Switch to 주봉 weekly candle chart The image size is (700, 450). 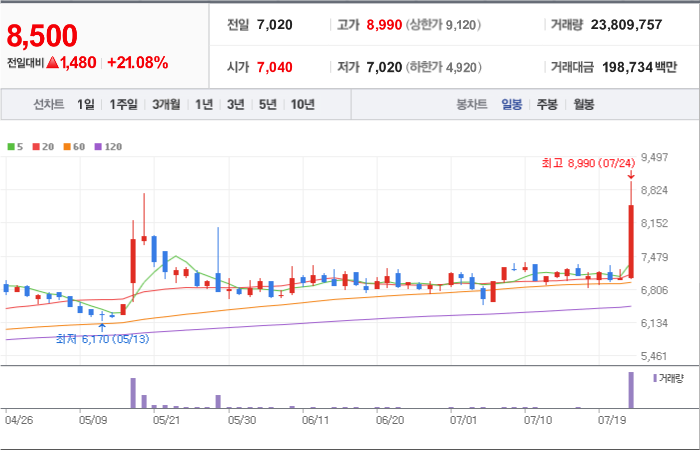[547, 105]
